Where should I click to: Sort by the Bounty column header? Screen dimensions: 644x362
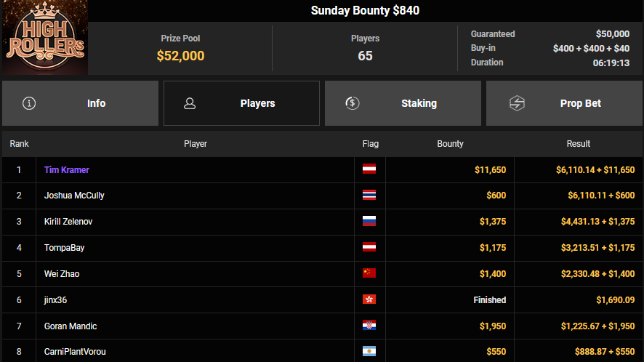coord(450,144)
